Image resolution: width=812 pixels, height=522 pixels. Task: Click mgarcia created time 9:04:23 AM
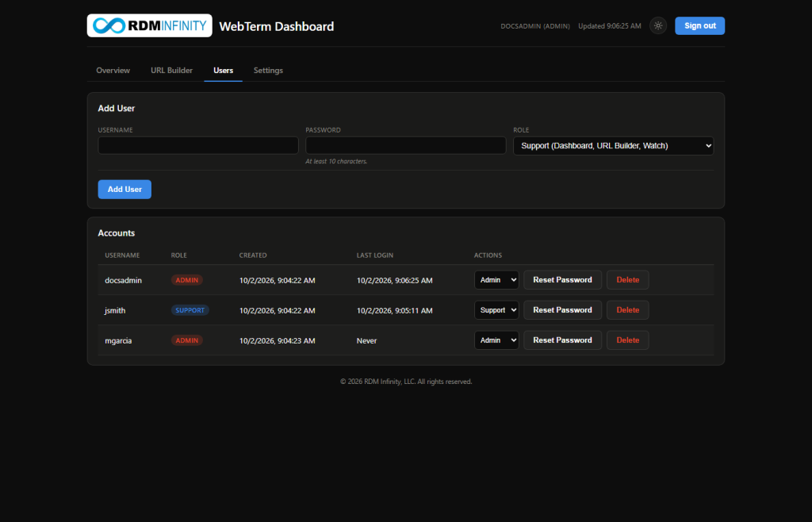coord(277,340)
